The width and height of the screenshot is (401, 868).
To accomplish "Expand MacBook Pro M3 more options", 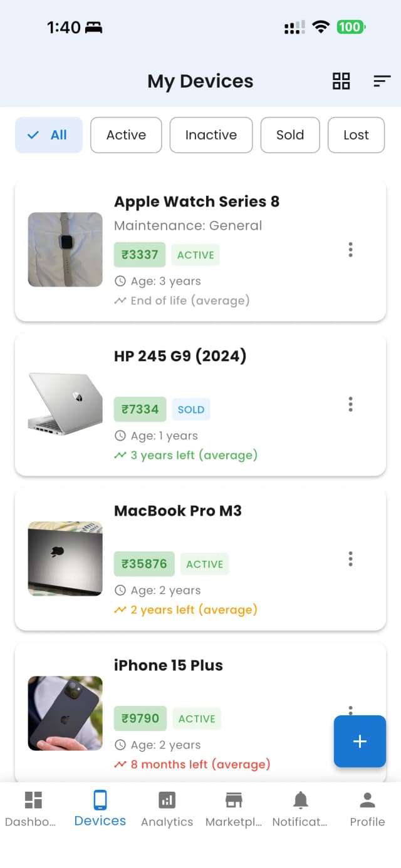I will pos(350,559).
